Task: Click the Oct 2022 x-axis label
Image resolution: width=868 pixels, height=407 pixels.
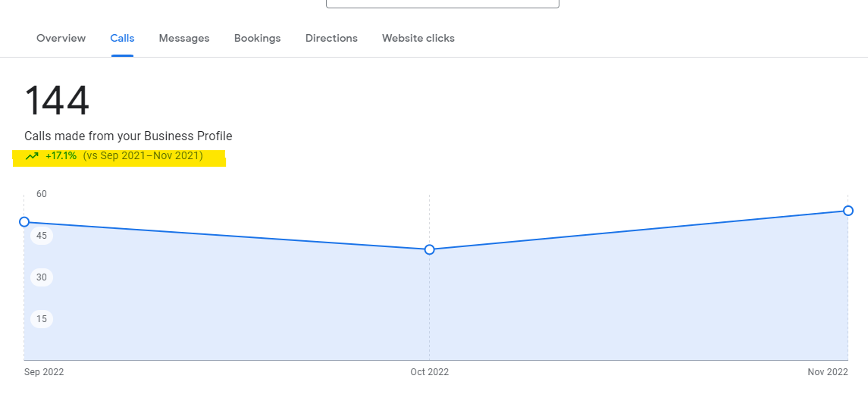Action: click(x=429, y=372)
